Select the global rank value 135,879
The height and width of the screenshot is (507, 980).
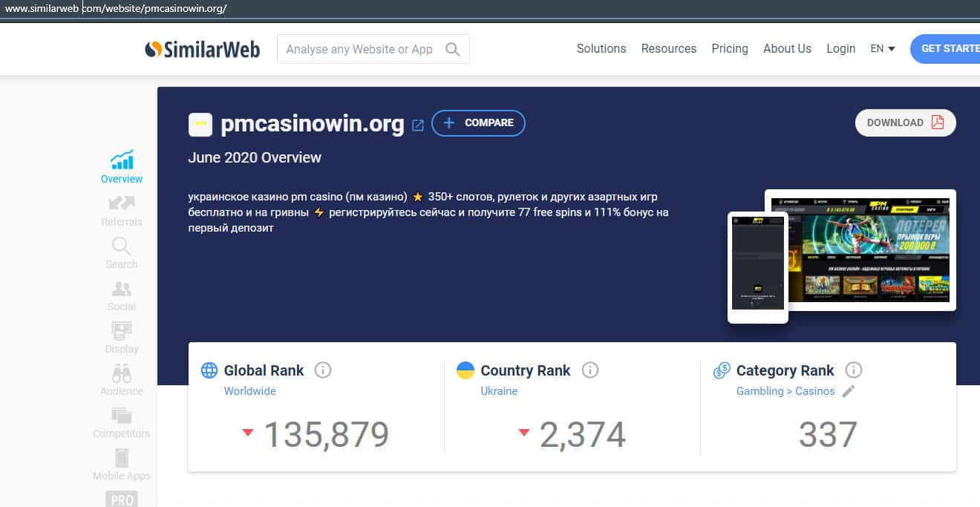click(x=327, y=434)
